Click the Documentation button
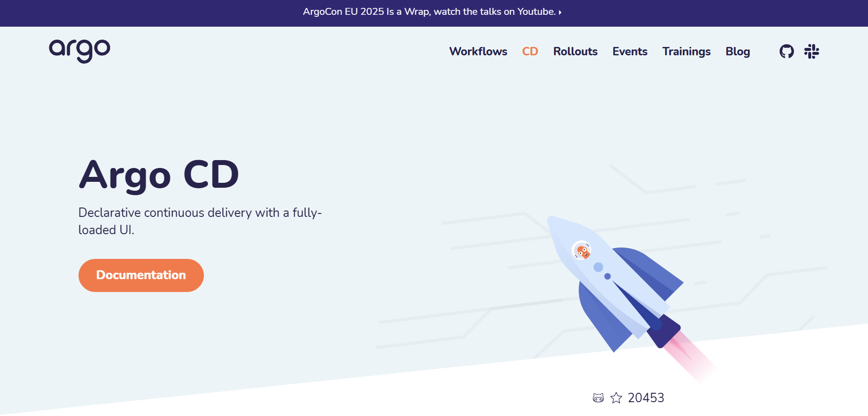Screen dimensions: 868x416 141,275
